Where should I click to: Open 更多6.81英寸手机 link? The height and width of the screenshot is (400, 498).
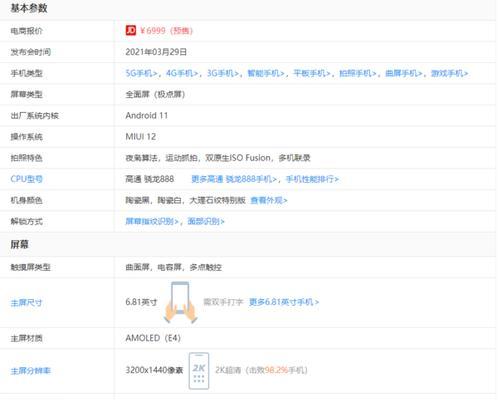(284, 302)
